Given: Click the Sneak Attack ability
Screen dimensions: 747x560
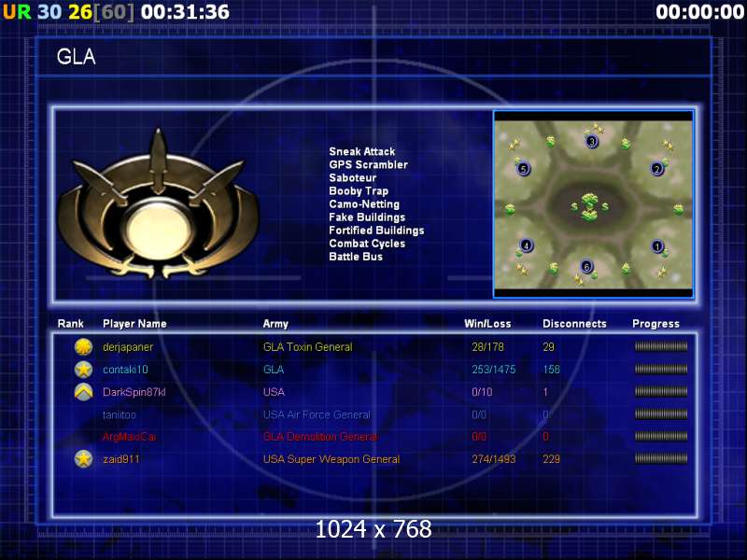Looking at the screenshot, I should pos(362,151).
